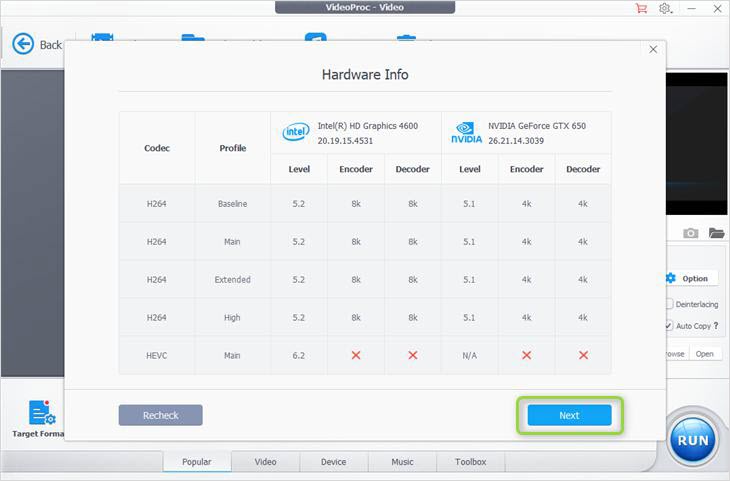Switch to the Music tab

[x=402, y=461]
